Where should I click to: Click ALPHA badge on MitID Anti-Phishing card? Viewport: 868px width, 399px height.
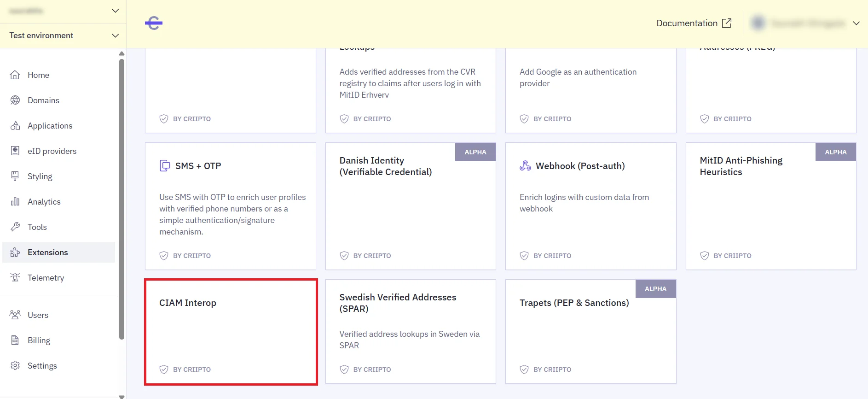pyautogui.click(x=836, y=152)
